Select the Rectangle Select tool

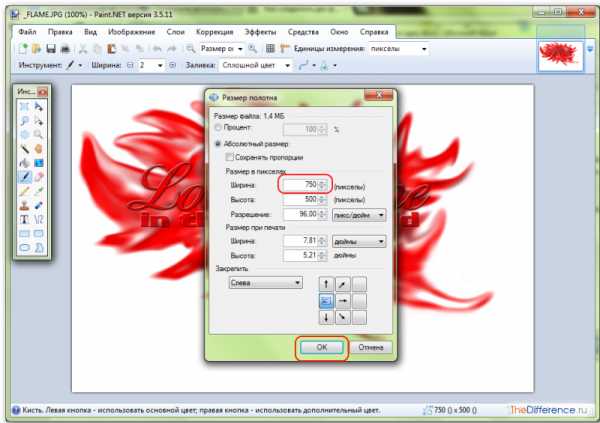tap(24, 106)
